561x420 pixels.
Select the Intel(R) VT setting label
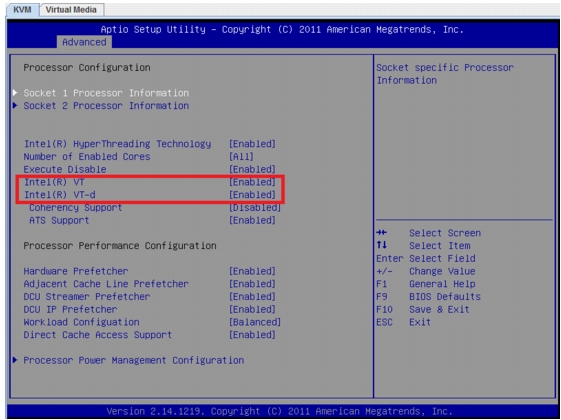point(54,182)
